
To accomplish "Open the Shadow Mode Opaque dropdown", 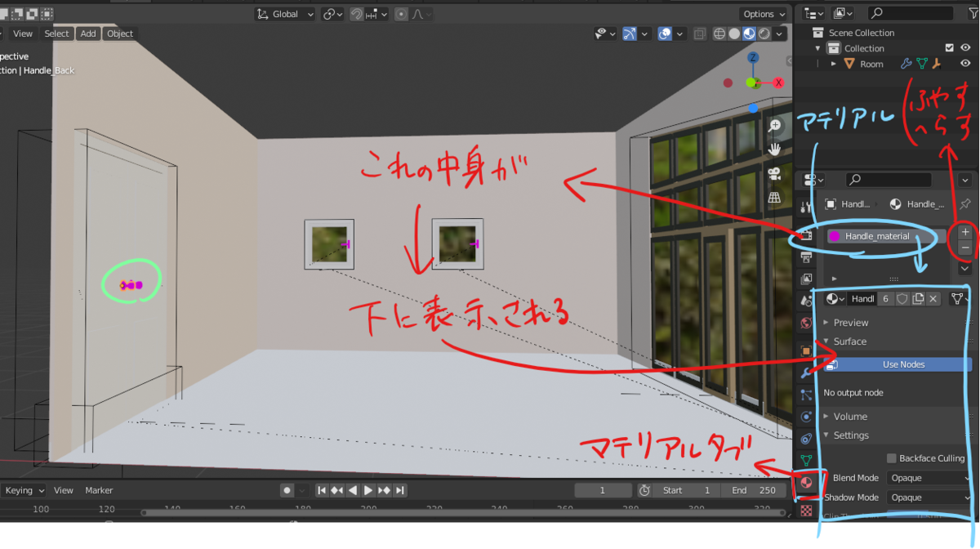I will coord(929,498).
